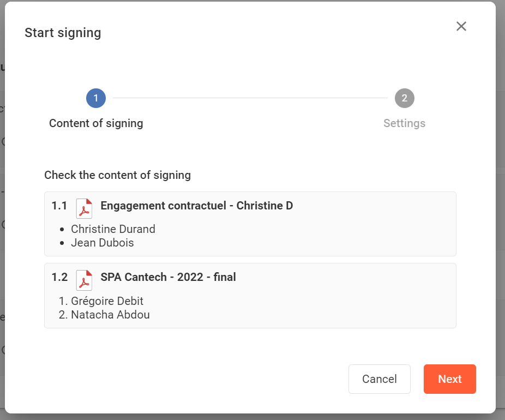Click the PDF icon for Engagement contractuel
This screenshot has height=420, width=505.
tap(84, 208)
